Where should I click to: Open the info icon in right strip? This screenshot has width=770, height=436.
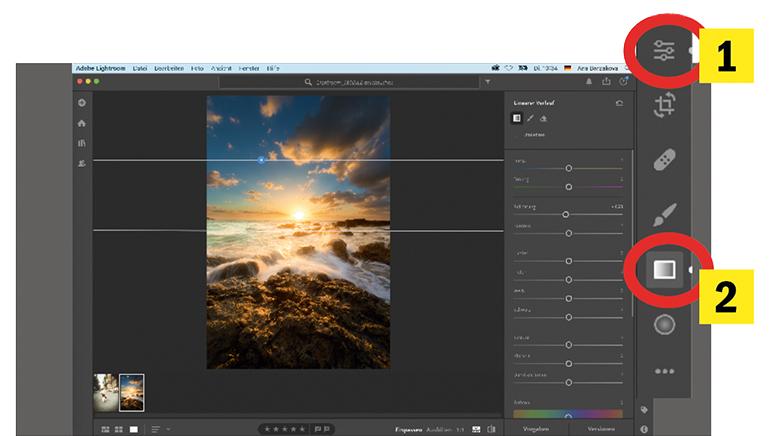(x=644, y=429)
